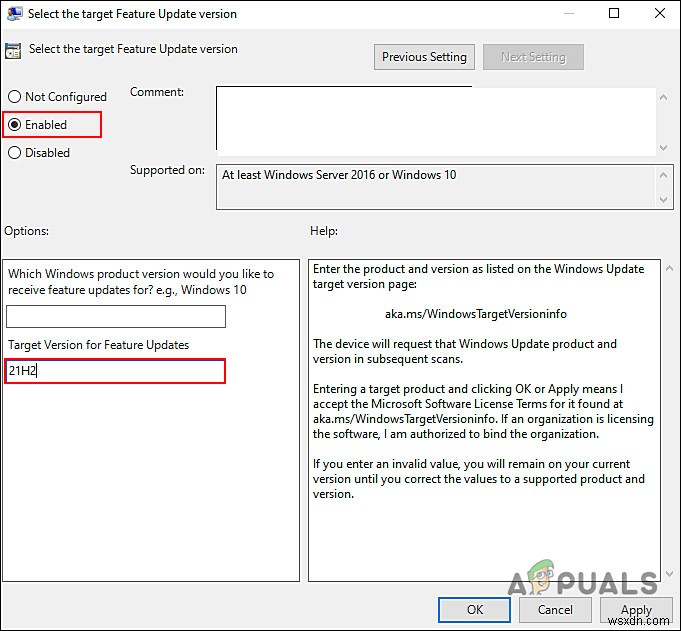Click the Previous Setting button

pyautogui.click(x=424, y=57)
